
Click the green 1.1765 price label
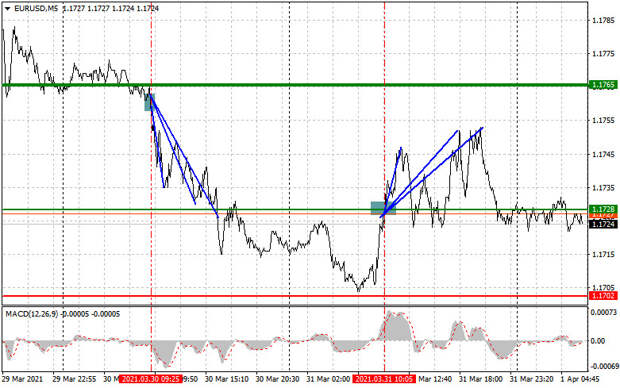(x=603, y=85)
